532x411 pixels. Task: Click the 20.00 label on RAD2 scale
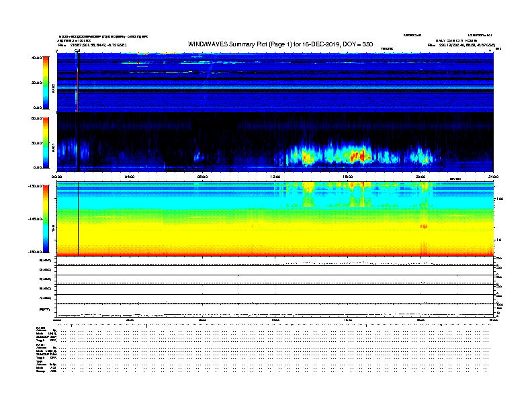37,83
